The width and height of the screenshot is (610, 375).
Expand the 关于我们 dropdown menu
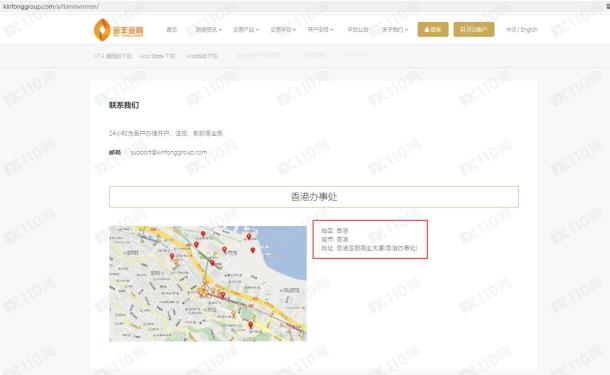click(x=394, y=30)
